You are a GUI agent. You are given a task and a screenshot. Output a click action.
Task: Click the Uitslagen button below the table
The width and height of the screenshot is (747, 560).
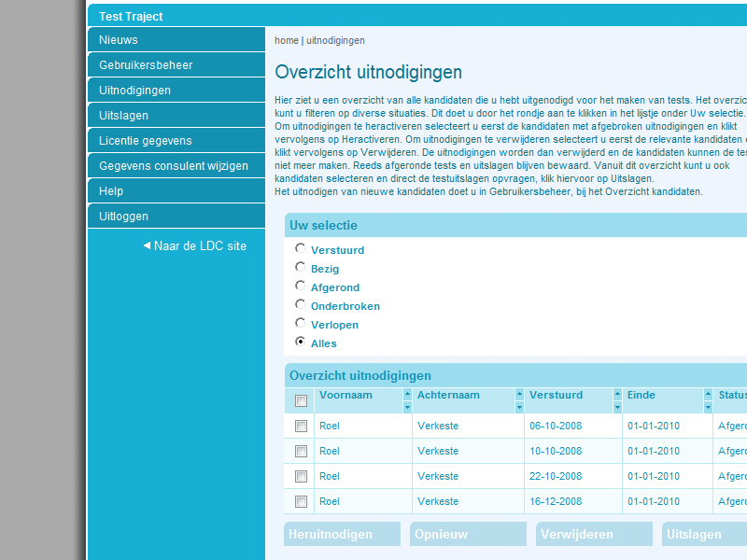(x=705, y=534)
